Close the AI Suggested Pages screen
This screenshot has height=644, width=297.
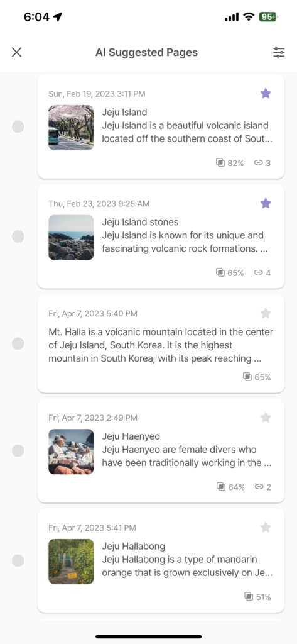[x=16, y=52]
